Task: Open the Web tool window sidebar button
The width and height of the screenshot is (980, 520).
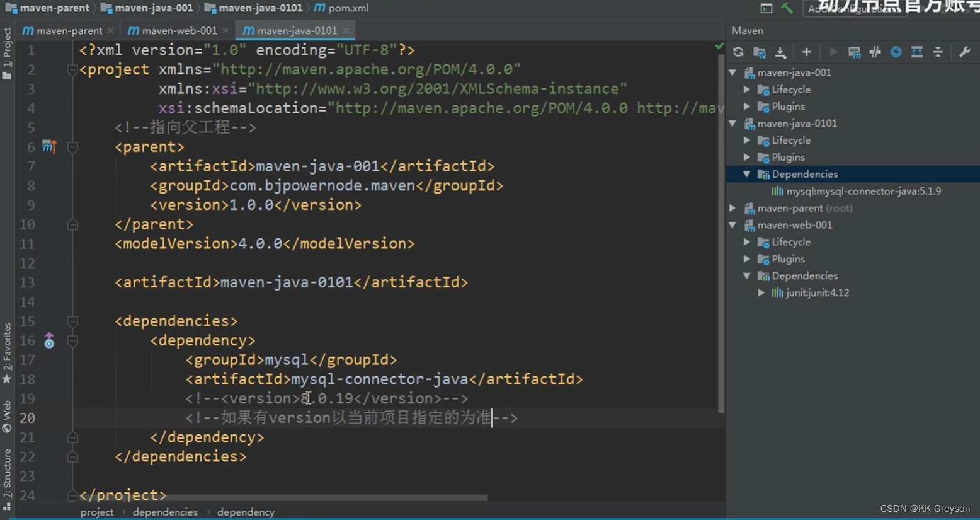Action: tap(7, 416)
